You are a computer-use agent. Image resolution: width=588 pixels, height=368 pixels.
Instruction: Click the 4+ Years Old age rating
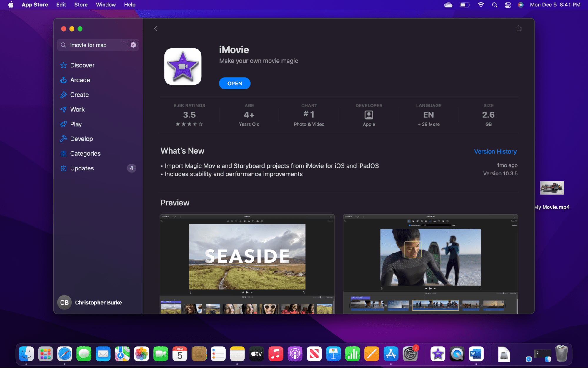click(249, 115)
